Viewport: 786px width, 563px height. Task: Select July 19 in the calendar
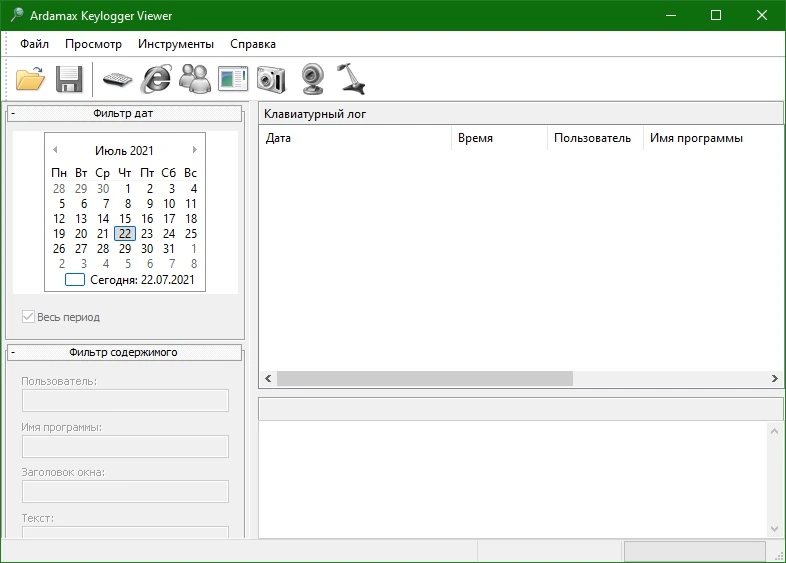point(59,234)
